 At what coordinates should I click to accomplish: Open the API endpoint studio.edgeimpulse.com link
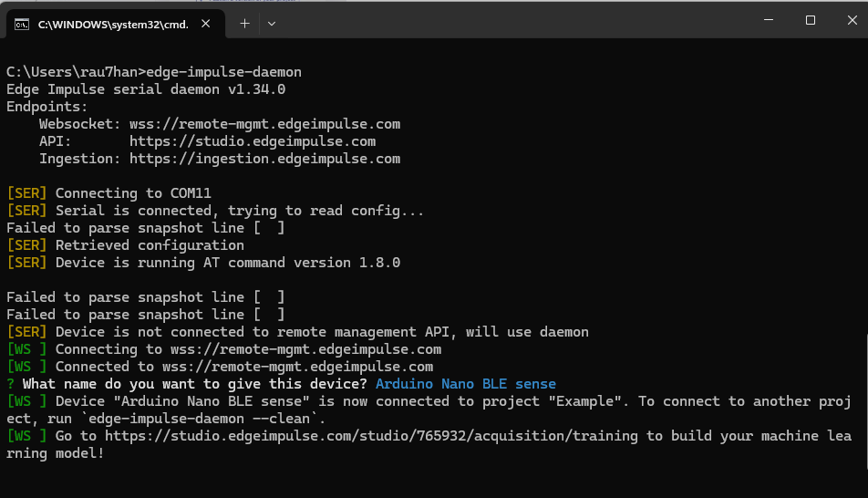[x=253, y=141]
